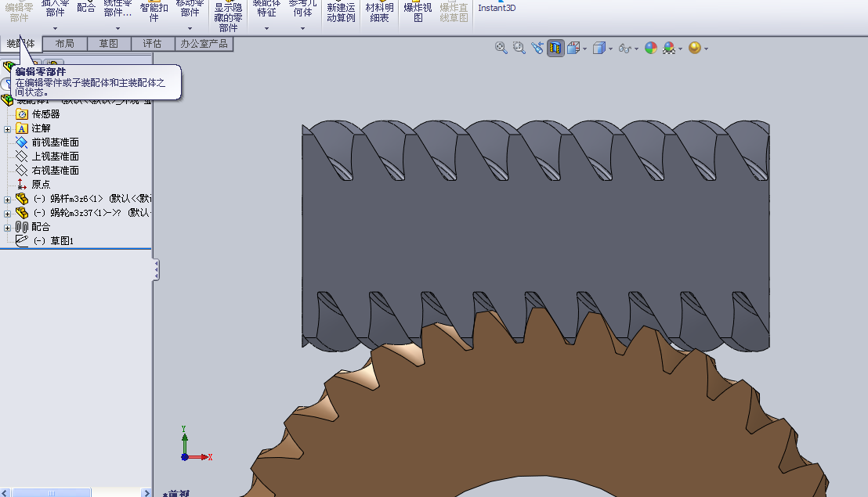Image resolution: width=868 pixels, height=497 pixels.
Task: Expand the Mates (配合) node
Action: [7, 228]
